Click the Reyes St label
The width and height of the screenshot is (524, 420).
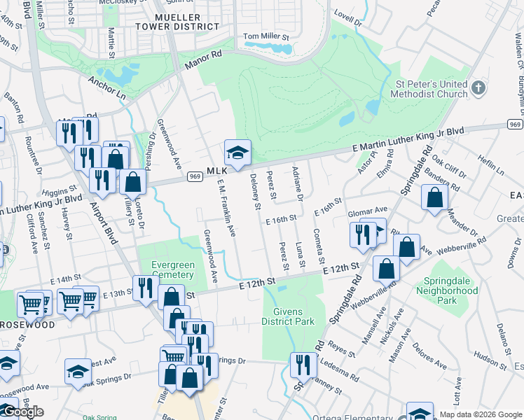(341, 349)
